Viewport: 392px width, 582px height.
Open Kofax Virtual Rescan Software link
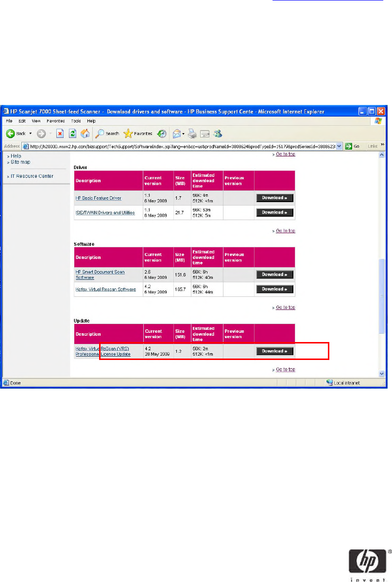[106, 290]
